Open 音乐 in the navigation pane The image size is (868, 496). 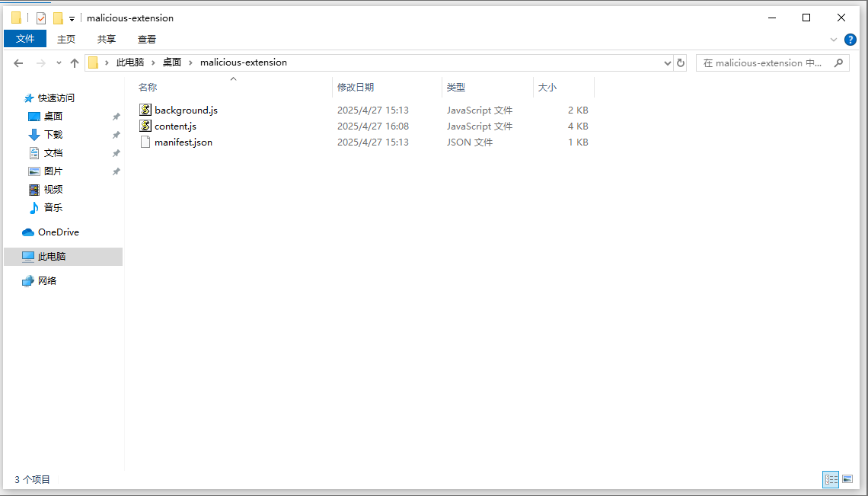coord(53,207)
